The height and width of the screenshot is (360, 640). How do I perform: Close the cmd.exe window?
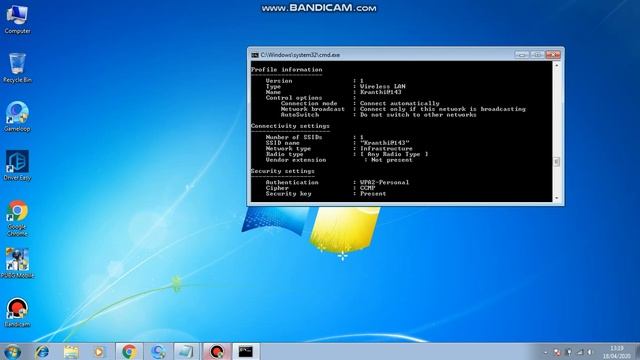coord(553,55)
